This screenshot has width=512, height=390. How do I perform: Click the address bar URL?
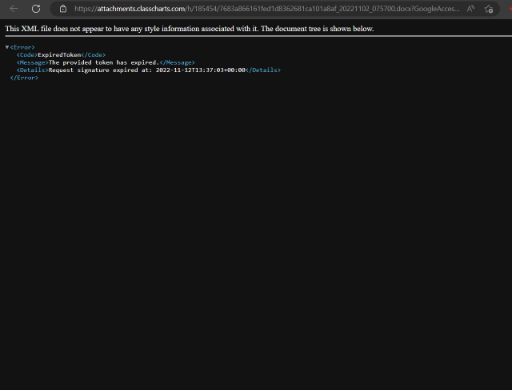(266, 9)
